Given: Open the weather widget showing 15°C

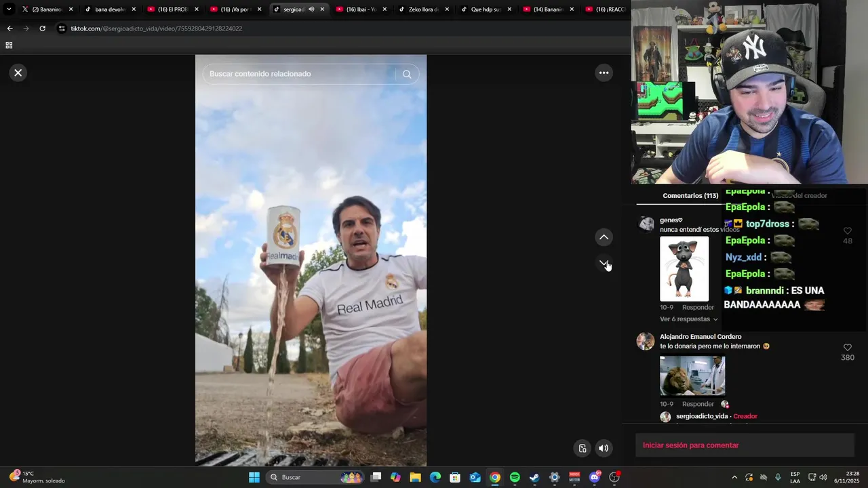Looking at the screenshot, I should (x=38, y=477).
